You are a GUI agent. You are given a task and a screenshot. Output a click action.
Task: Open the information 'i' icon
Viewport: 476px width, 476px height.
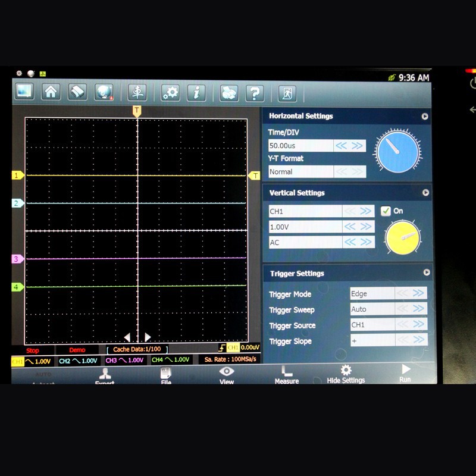196,92
